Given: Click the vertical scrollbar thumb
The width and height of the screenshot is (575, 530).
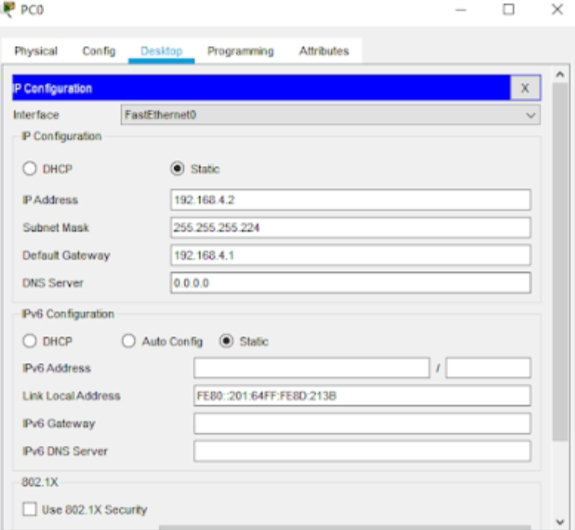Looking at the screenshot, I should [x=560, y=262].
